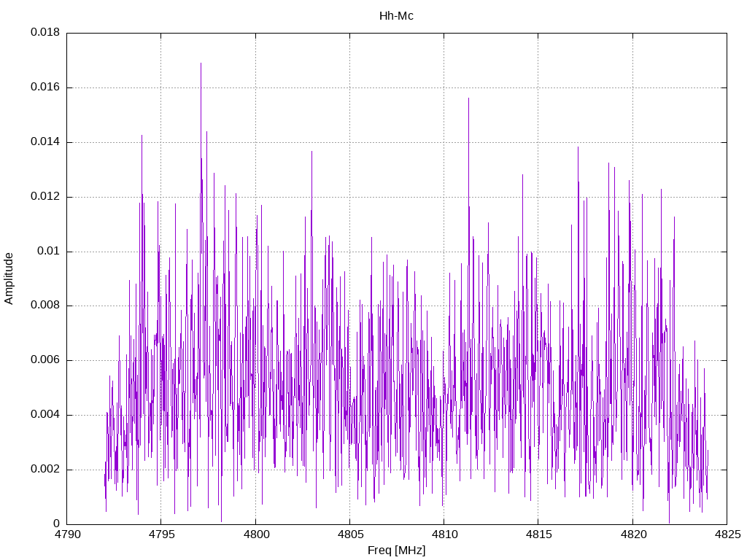Click the 0.002 y-axis tick label

pyautogui.click(x=45, y=470)
